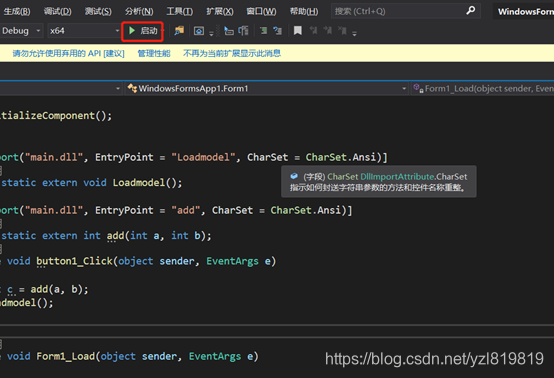Open the Form1_Load member dropdown
This screenshot has width=554, height=378.
483,89
